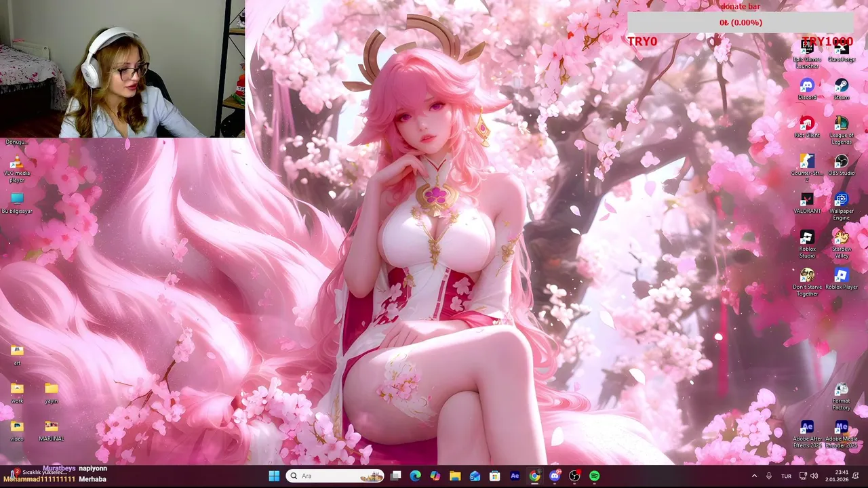Open Outlook from the taskbar
Screen dimensions: 868x488
pyautogui.click(x=475, y=476)
